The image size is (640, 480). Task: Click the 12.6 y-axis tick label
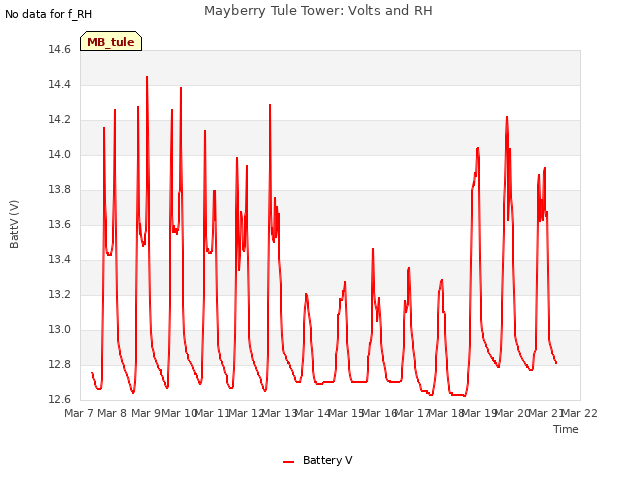59,400
